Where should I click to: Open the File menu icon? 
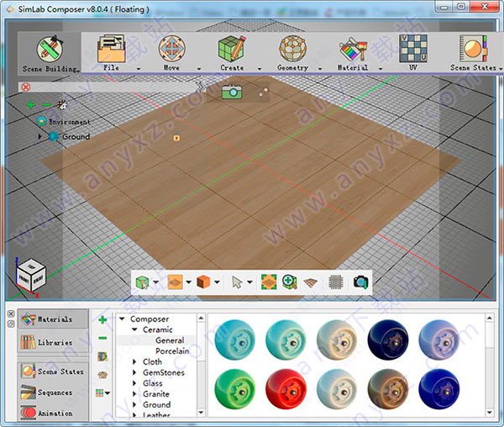pyautogui.click(x=111, y=49)
